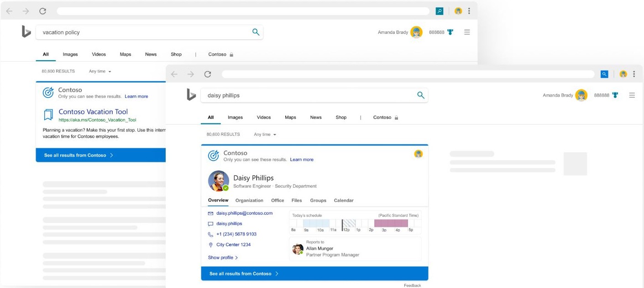Click the search magnifier in the daisy phillips search box
The width and height of the screenshot is (644, 288).
pyautogui.click(x=421, y=95)
